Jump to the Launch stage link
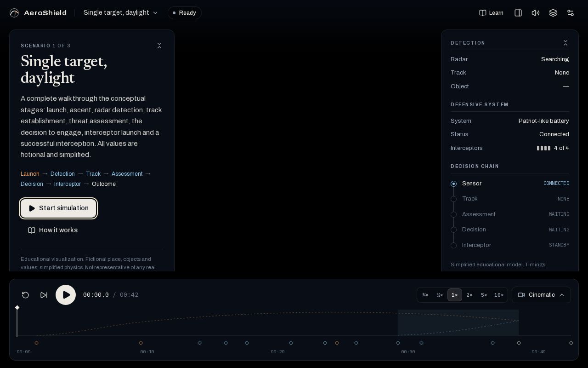The image size is (588, 368). click(30, 174)
